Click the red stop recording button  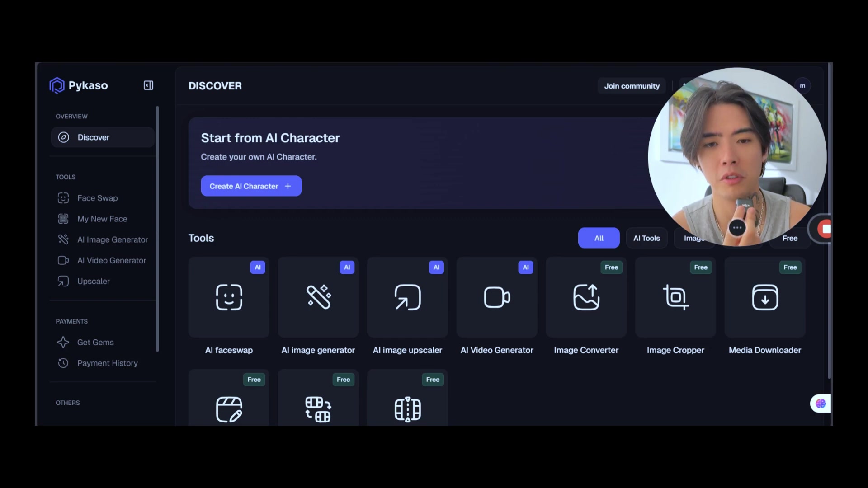pyautogui.click(x=826, y=229)
